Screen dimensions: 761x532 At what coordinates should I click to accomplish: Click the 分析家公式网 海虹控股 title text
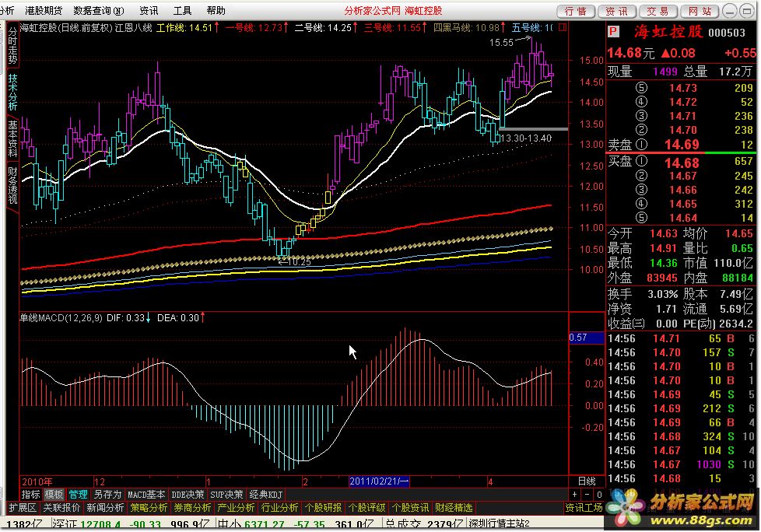(x=394, y=11)
